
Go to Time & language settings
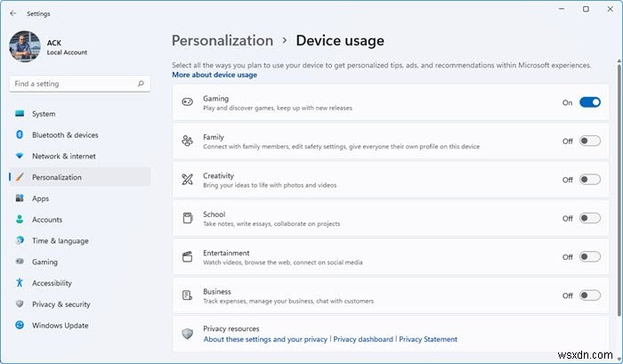[x=60, y=241]
